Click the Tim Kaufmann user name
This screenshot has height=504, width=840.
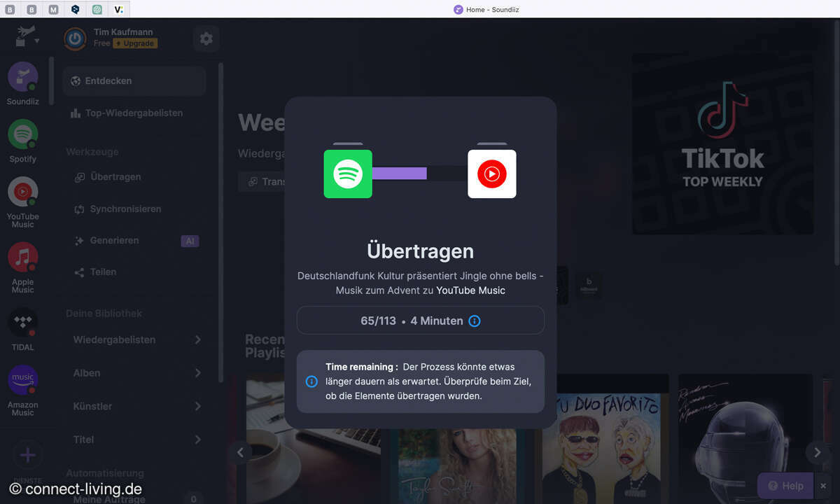123,32
